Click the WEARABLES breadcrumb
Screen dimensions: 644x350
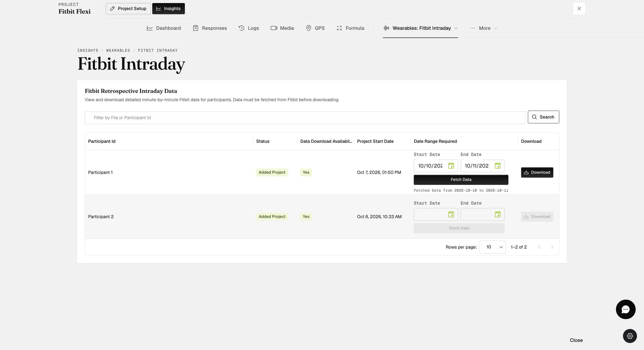(x=118, y=50)
